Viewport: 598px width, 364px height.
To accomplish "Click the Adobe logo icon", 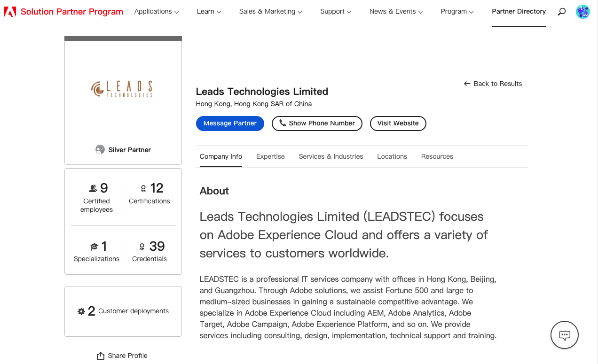I will tap(10, 12).
